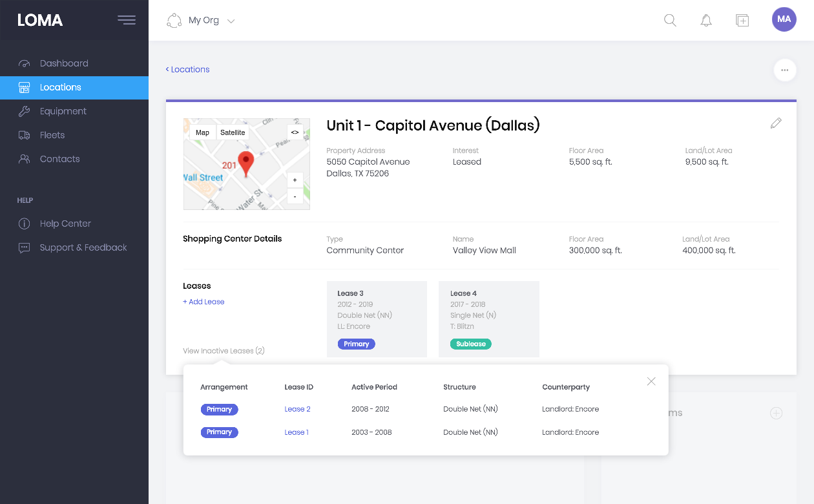The width and height of the screenshot is (814, 504).
Task: Select Locations in the sidebar
Action: coord(59,87)
